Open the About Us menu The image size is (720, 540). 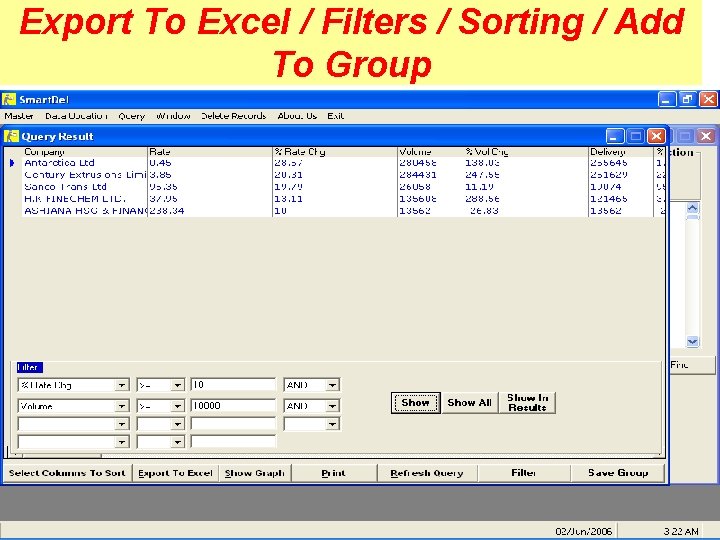[297, 116]
